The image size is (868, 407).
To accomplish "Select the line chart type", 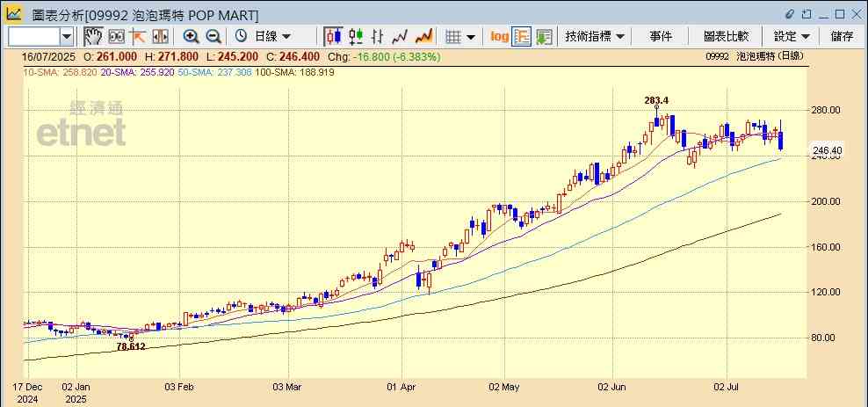I will (x=400, y=37).
